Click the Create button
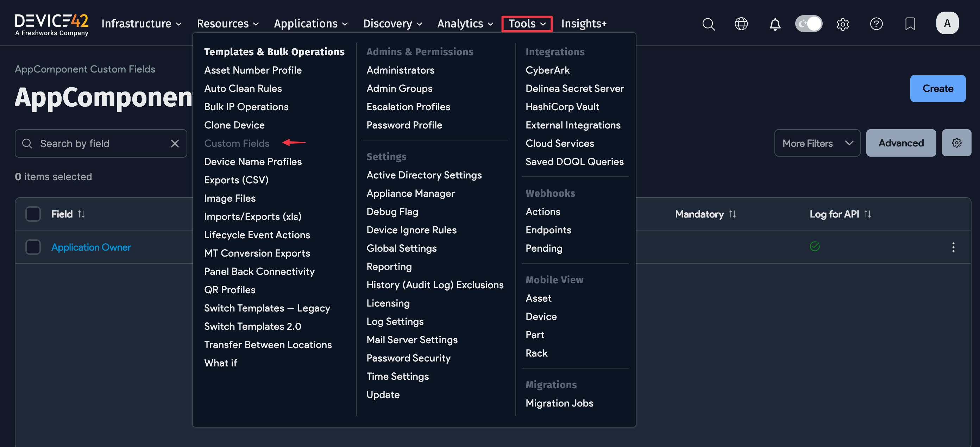The height and width of the screenshot is (447, 980). [937, 88]
